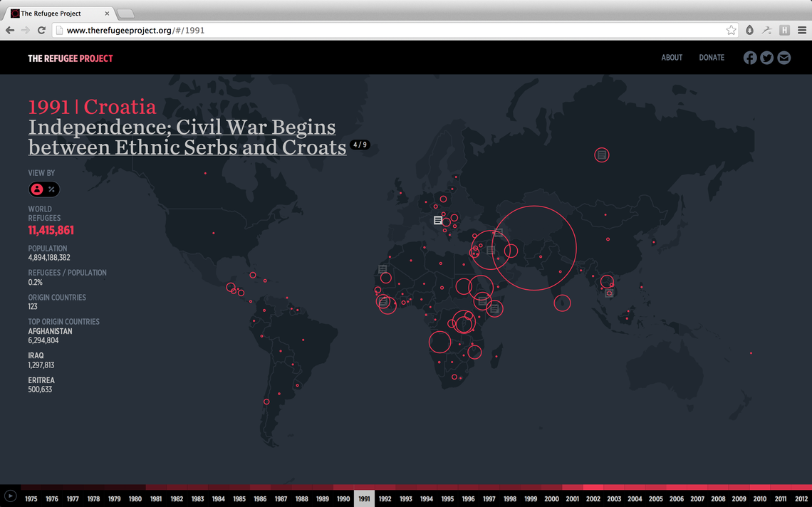Click the event icon near Southeast Asia

[x=610, y=293]
